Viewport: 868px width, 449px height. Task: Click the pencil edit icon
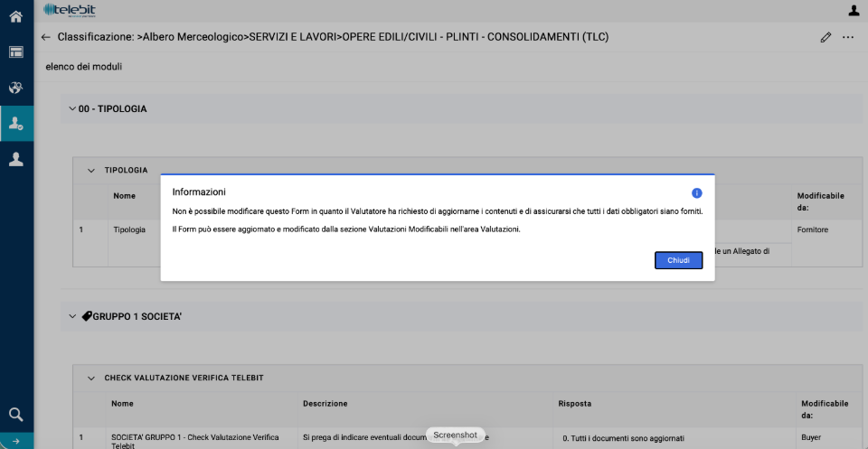pos(826,37)
